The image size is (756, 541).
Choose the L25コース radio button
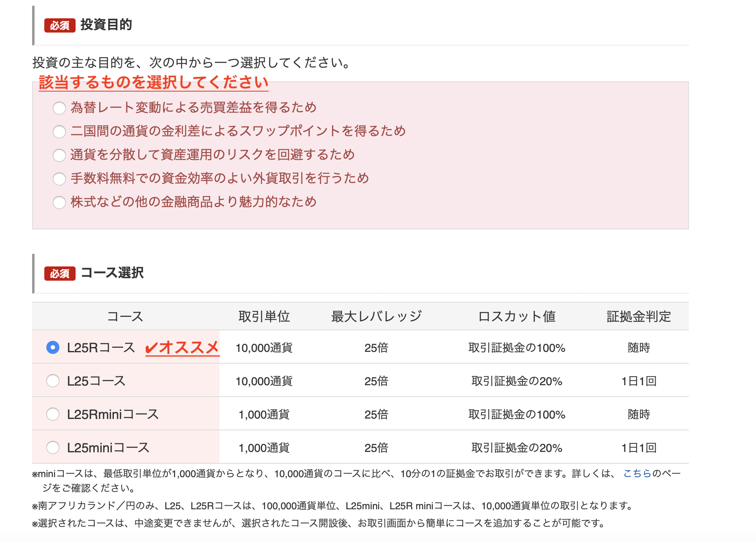53,381
